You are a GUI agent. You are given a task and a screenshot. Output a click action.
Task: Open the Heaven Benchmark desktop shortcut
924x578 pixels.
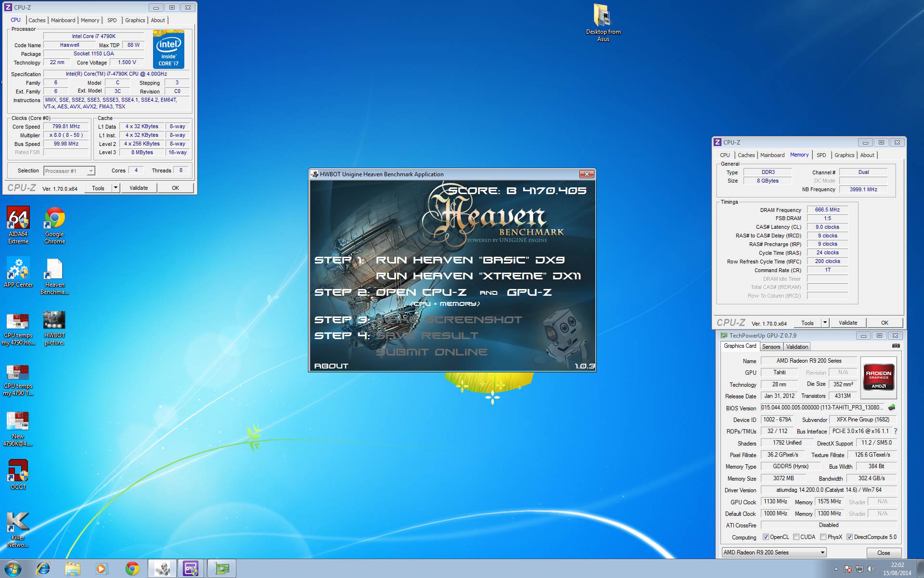[54, 276]
